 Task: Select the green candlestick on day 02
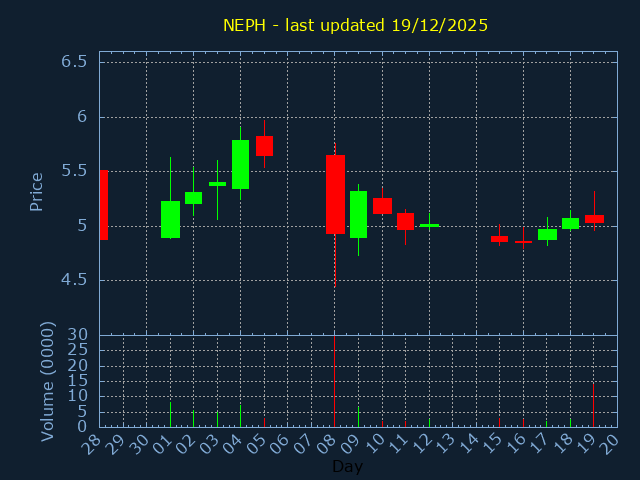click(193, 198)
